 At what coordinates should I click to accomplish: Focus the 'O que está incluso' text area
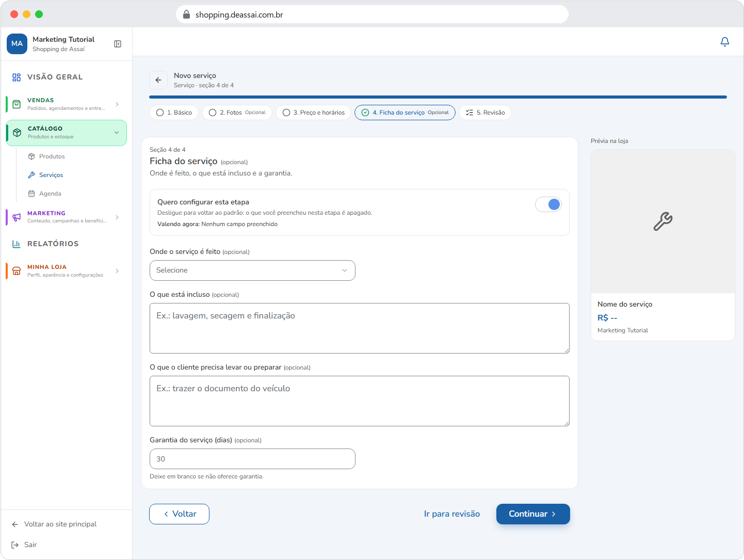pos(360,328)
